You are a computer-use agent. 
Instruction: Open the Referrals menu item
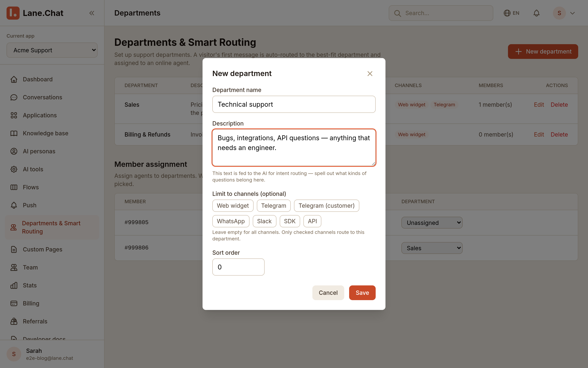point(52,322)
